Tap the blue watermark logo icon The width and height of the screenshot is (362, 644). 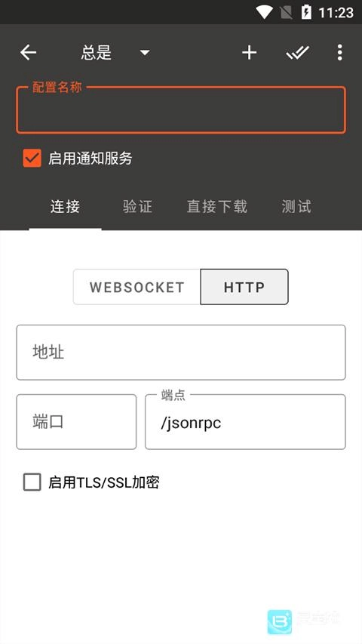coord(280,622)
